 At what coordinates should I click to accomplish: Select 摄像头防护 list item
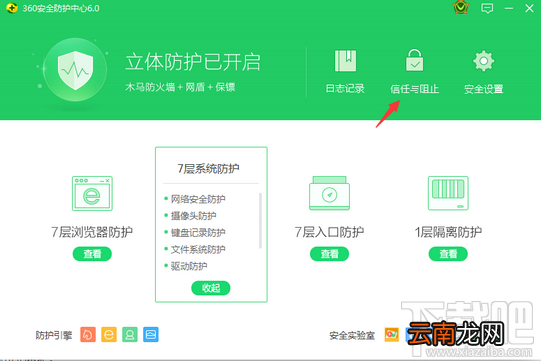pos(194,216)
